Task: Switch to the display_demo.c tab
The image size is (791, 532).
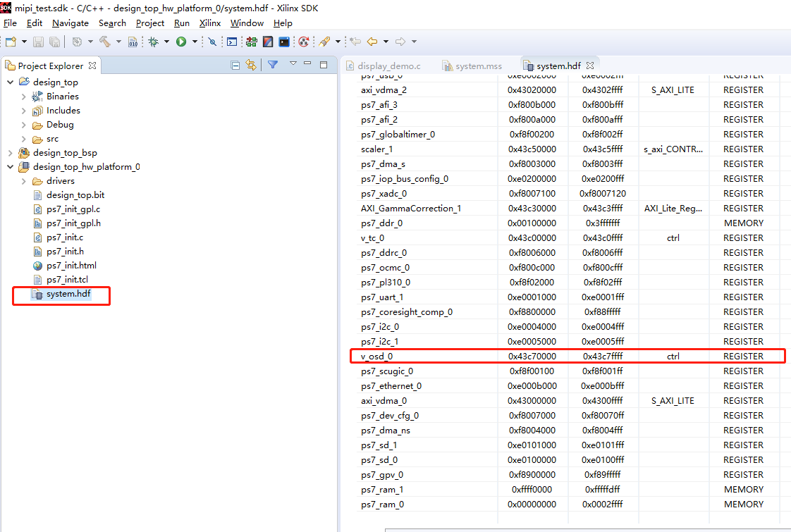Action: pos(384,66)
